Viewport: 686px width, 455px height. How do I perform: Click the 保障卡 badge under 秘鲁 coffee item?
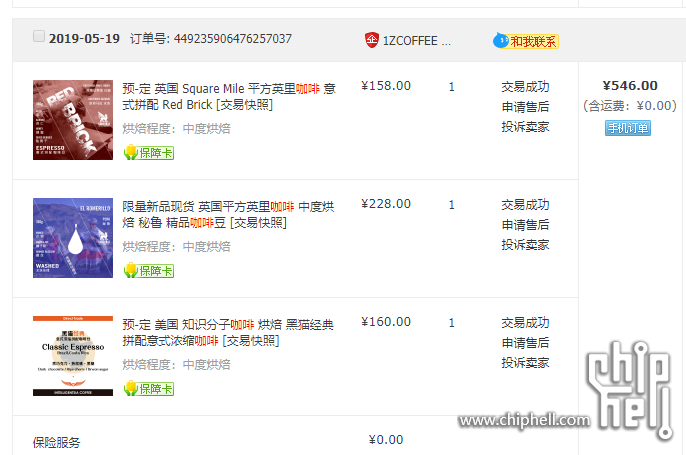pos(149,270)
